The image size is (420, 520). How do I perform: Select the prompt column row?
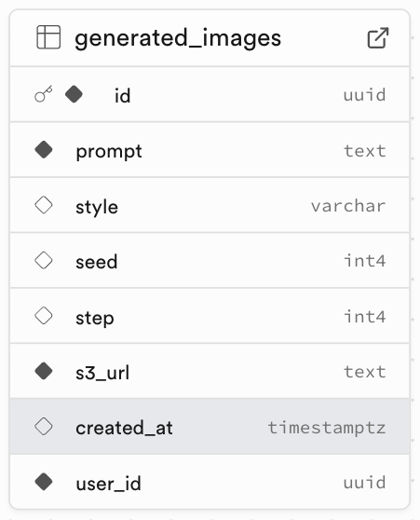[x=210, y=150]
